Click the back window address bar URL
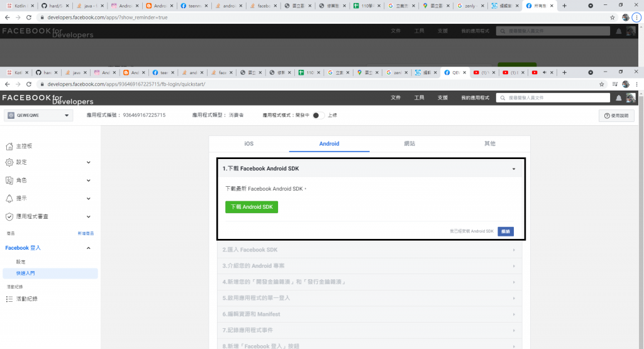Screen dimensions: 644x349 [107, 18]
